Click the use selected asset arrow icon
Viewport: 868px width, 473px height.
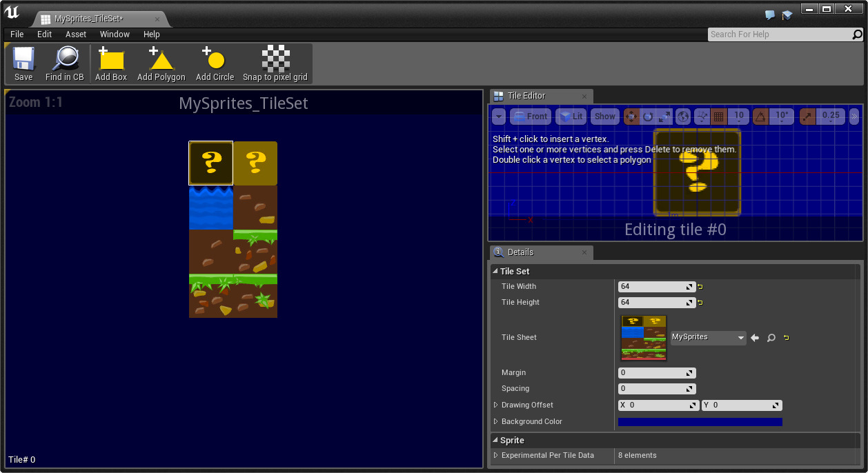[755, 338]
